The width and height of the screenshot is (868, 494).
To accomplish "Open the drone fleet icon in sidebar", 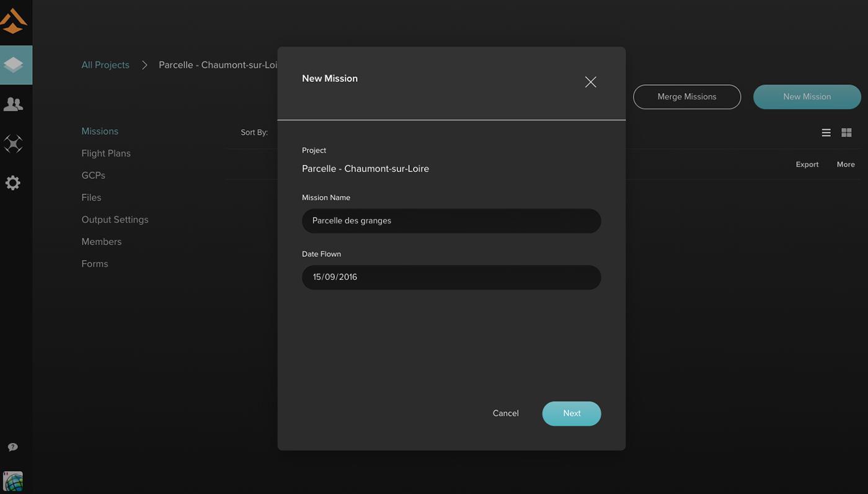I will (13, 144).
